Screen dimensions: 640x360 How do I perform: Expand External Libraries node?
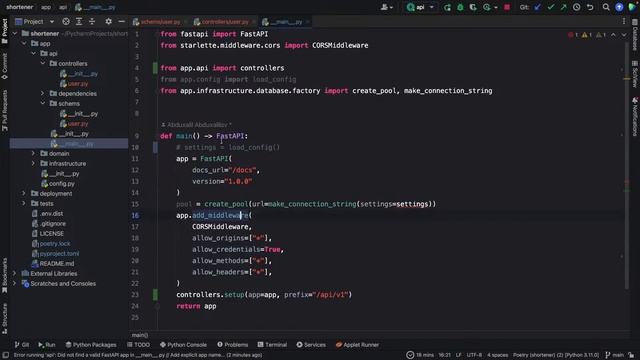coord(15,273)
